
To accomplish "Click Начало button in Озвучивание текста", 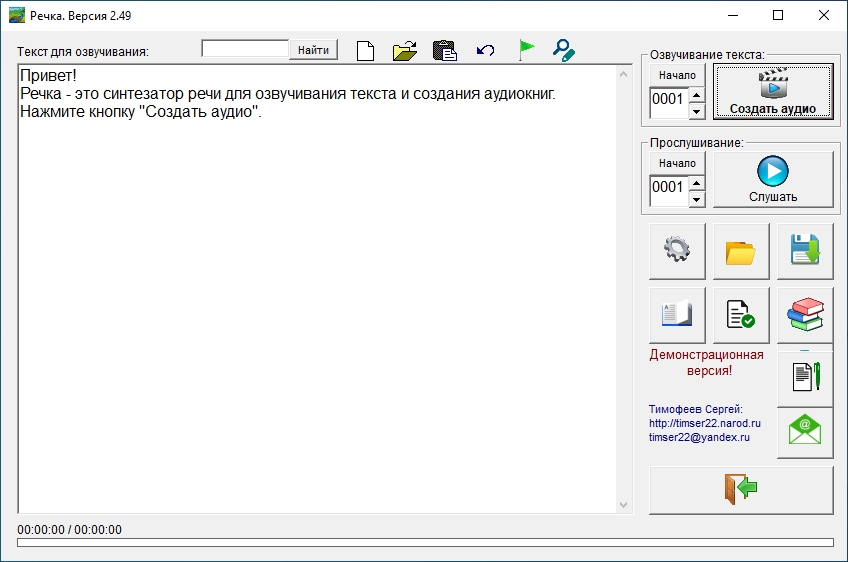I will [x=677, y=75].
